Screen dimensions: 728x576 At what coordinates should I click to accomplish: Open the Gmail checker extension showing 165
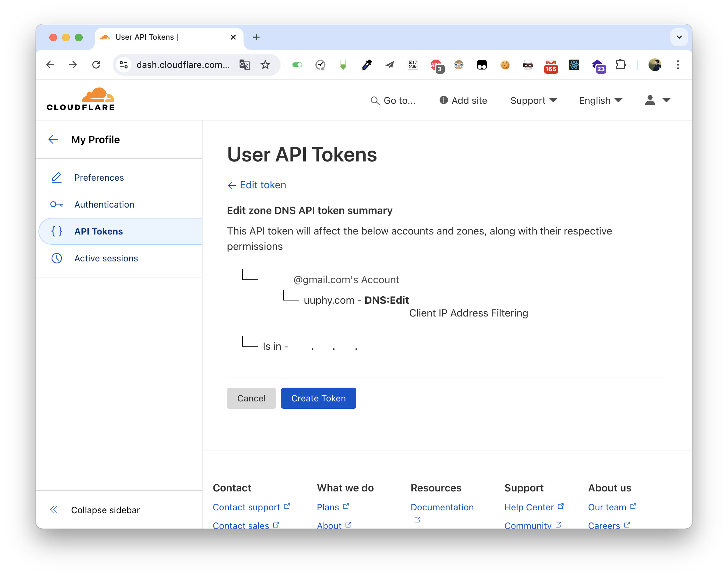tap(551, 66)
